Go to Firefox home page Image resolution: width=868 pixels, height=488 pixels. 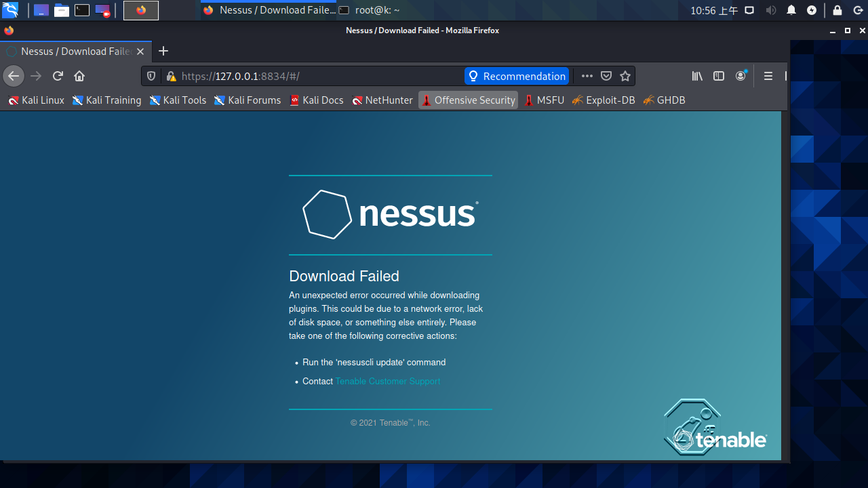[x=79, y=76]
